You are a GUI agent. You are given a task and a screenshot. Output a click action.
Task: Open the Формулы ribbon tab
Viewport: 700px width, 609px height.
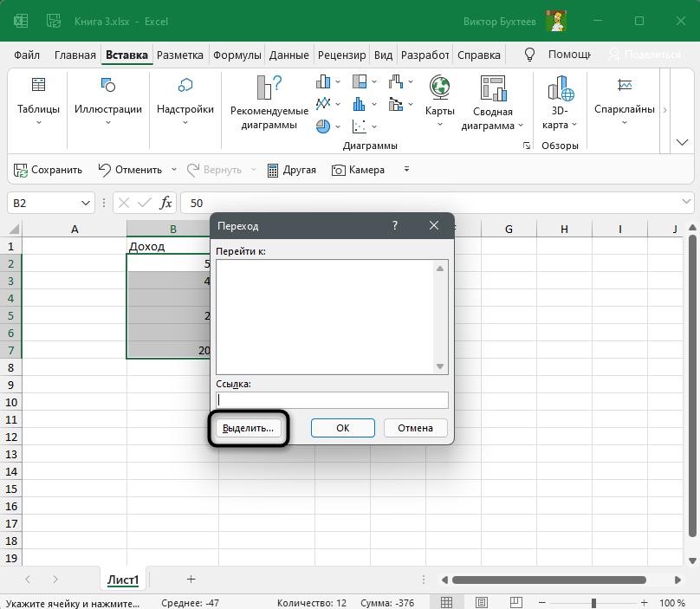tap(237, 55)
